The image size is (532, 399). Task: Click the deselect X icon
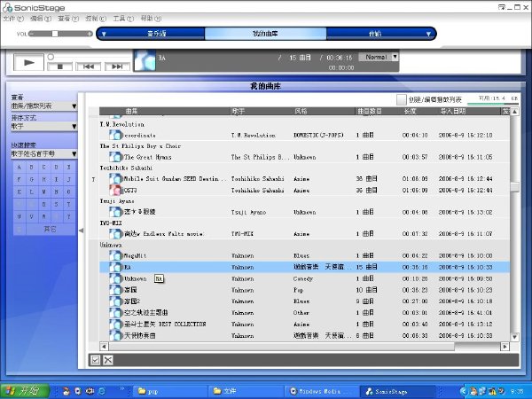pyautogui.click(x=108, y=360)
